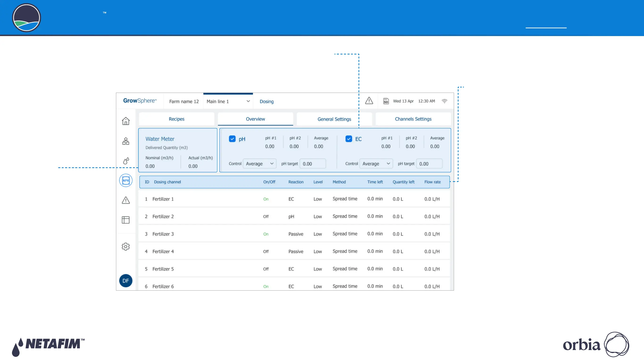This screenshot has height=362, width=644.
Task: Open the irrigation water drops sidebar icon
Action: tap(126, 160)
